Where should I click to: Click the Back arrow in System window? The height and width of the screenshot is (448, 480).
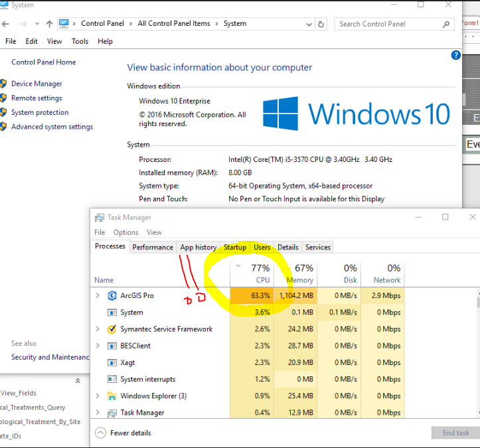[5, 24]
